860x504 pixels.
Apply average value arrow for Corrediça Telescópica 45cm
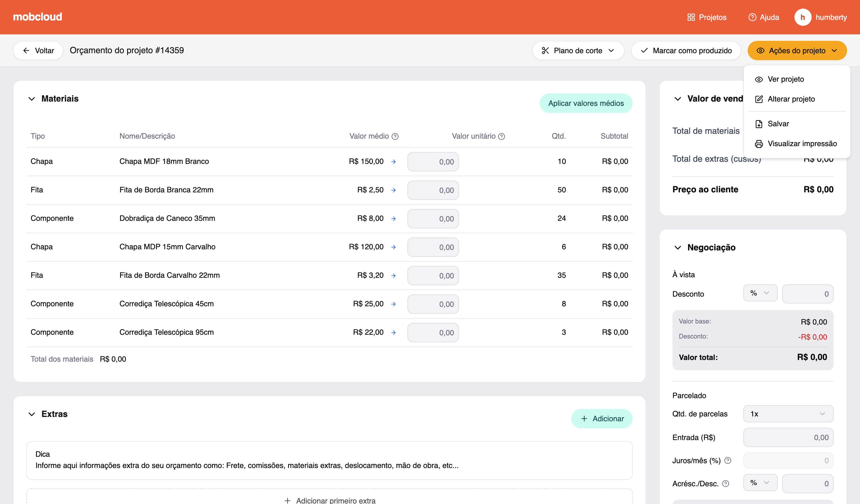(393, 304)
